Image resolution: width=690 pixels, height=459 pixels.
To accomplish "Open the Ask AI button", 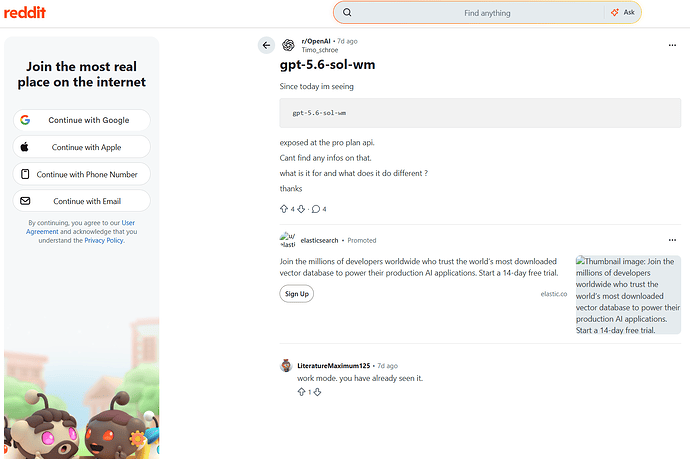I will 623,12.
